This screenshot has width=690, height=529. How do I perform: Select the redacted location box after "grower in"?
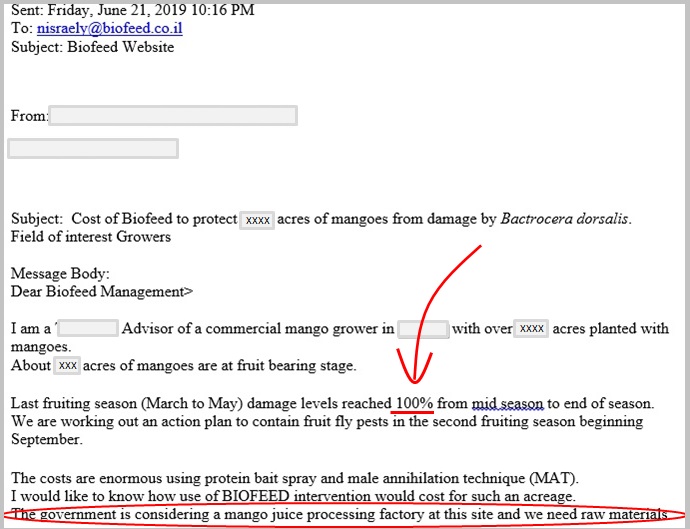tap(423, 329)
